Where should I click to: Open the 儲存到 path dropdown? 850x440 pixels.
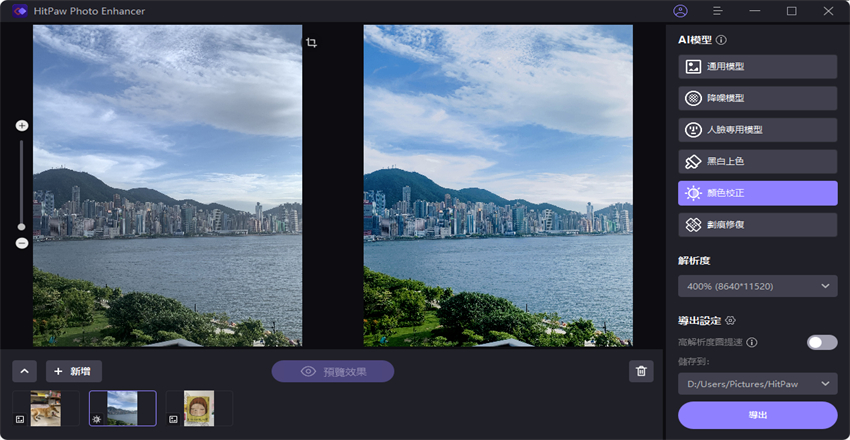757,383
